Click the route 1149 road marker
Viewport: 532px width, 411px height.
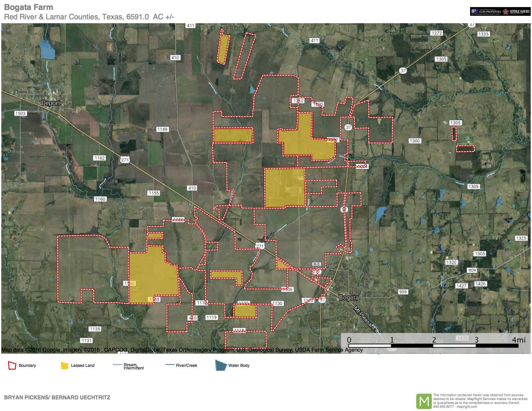click(x=162, y=129)
